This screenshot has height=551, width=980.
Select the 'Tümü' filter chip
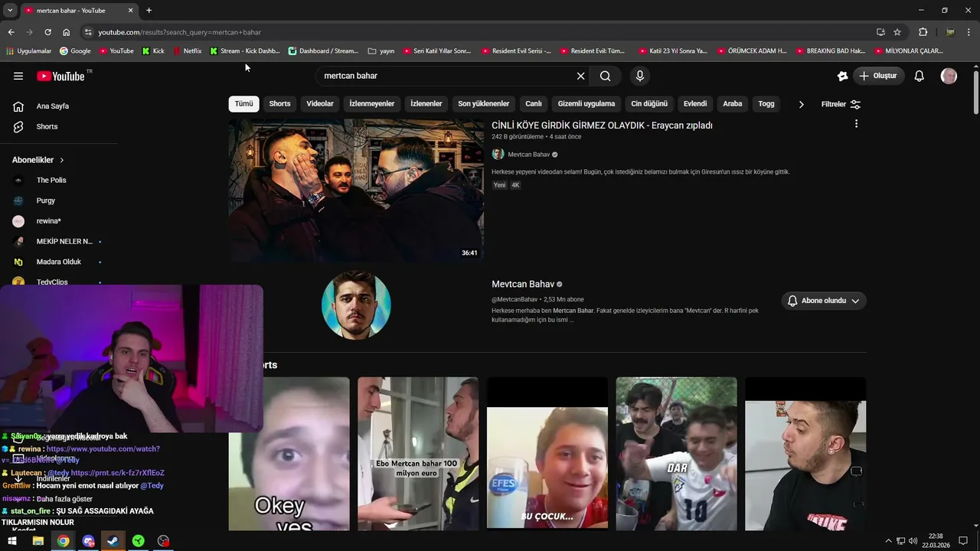[x=243, y=103]
